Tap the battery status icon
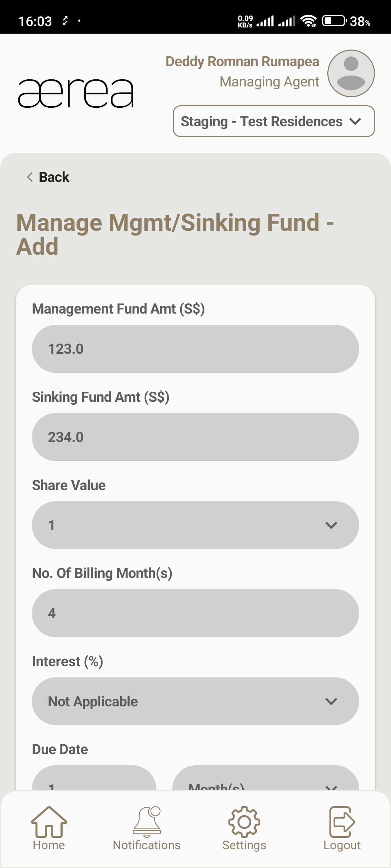 point(334,21)
